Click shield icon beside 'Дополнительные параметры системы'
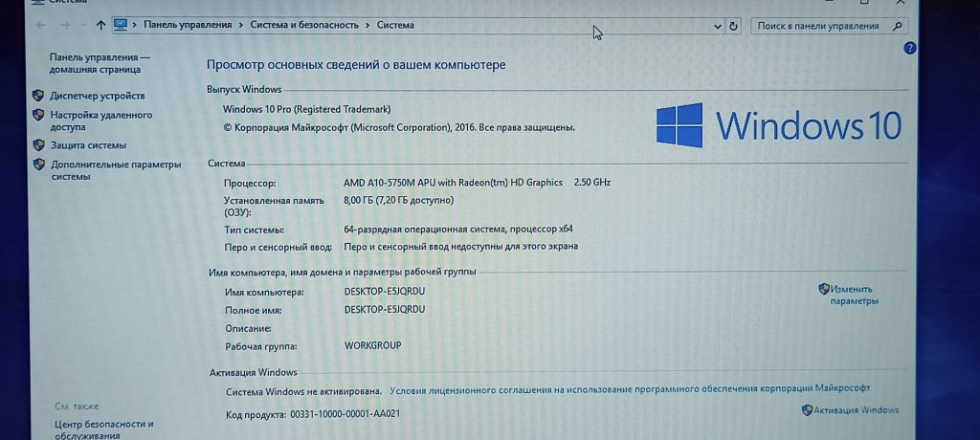Screen dimensions: 980x440 pyautogui.click(x=38, y=165)
